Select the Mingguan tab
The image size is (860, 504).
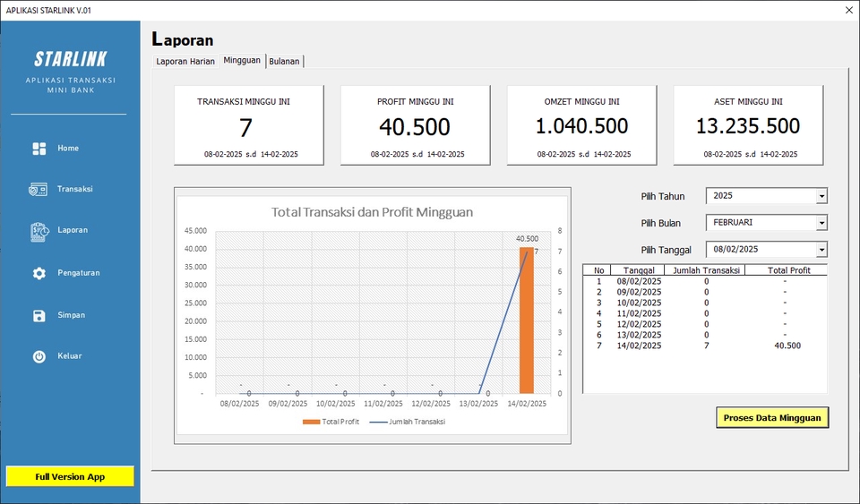pos(242,60)
